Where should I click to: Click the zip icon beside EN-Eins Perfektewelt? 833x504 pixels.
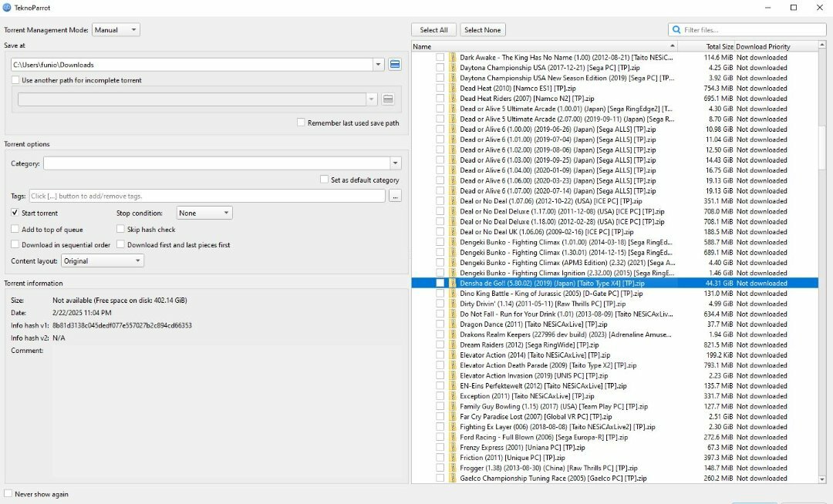pyautogui.click(x=453, y=385)
